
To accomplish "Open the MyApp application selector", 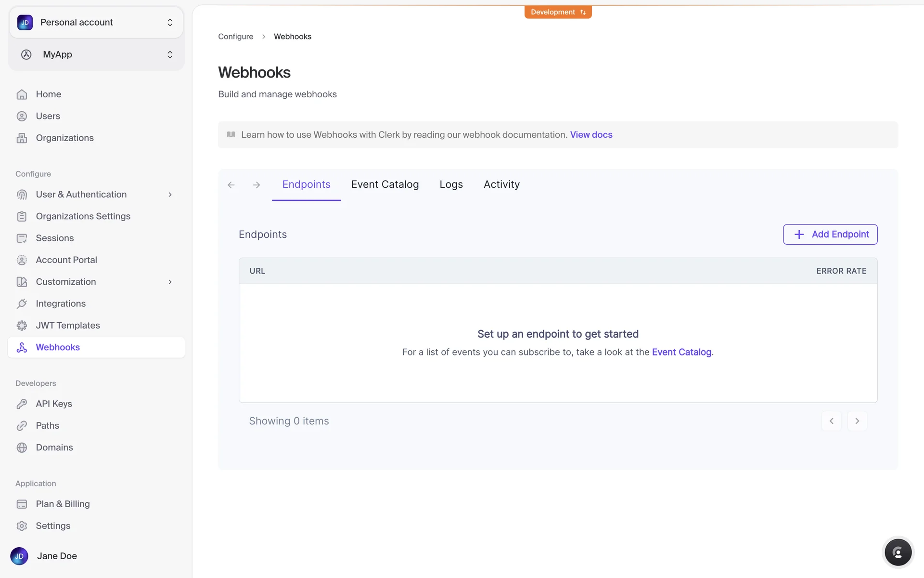I will [96, 54].
